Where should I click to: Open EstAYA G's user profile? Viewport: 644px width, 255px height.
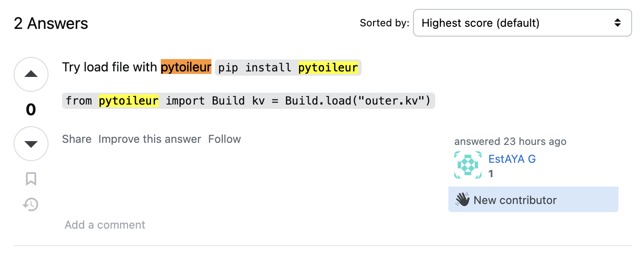tap(512, 159)
